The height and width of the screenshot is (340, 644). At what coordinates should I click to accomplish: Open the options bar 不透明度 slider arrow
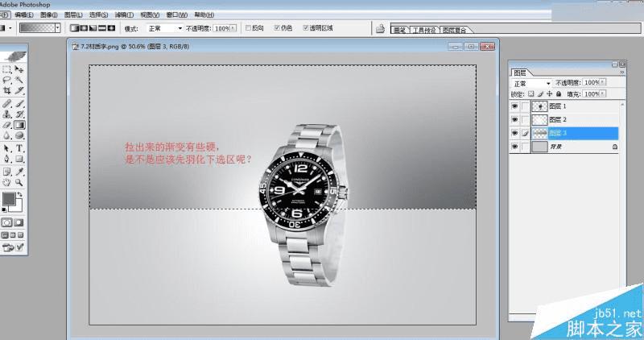233,28
